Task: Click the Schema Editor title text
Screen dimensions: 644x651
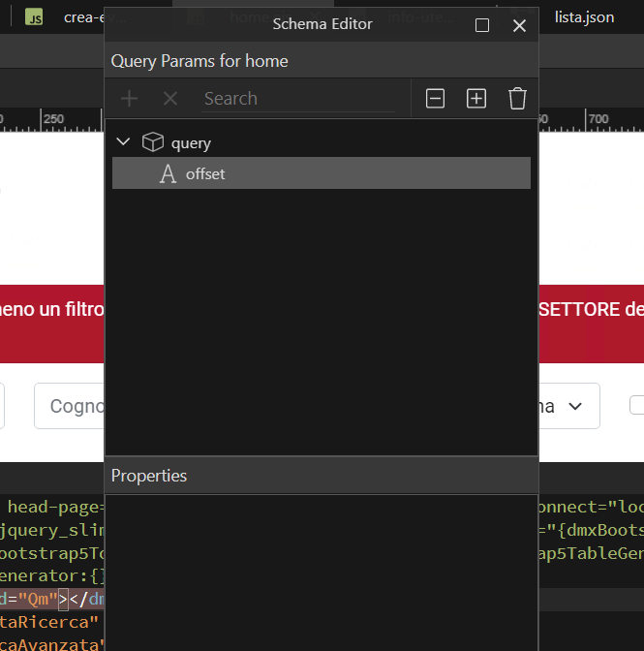Action: [322, 24]
